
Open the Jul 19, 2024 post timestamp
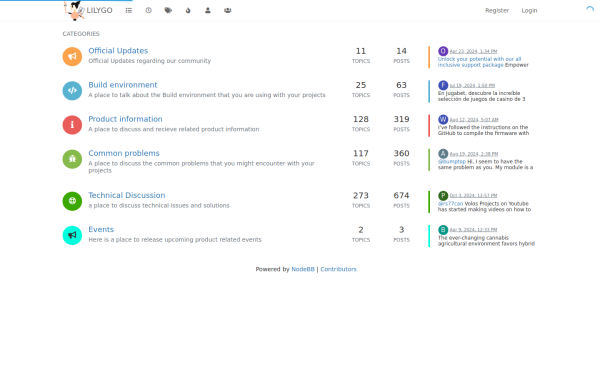[472, 86]
